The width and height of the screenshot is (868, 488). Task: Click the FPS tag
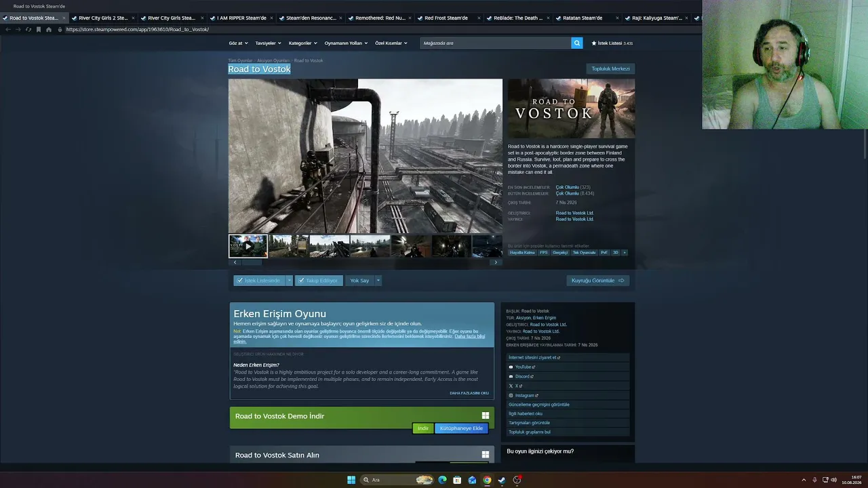coord(544,253)
